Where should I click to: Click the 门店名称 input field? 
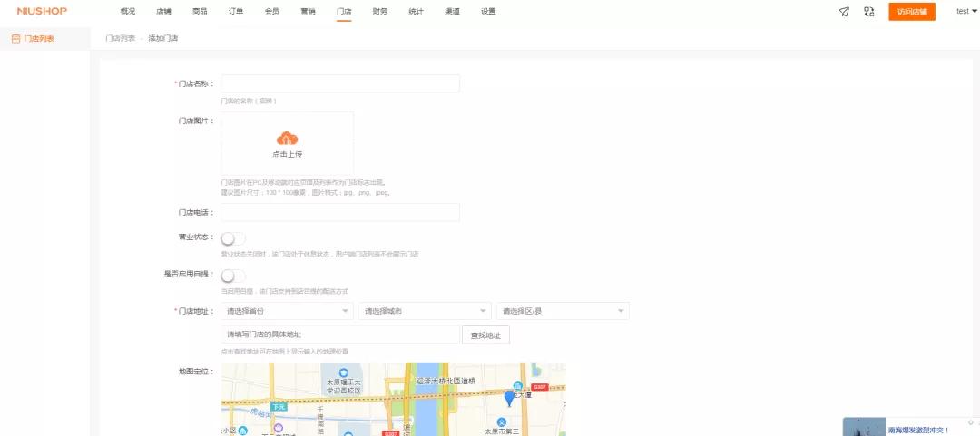click(340, 83)
